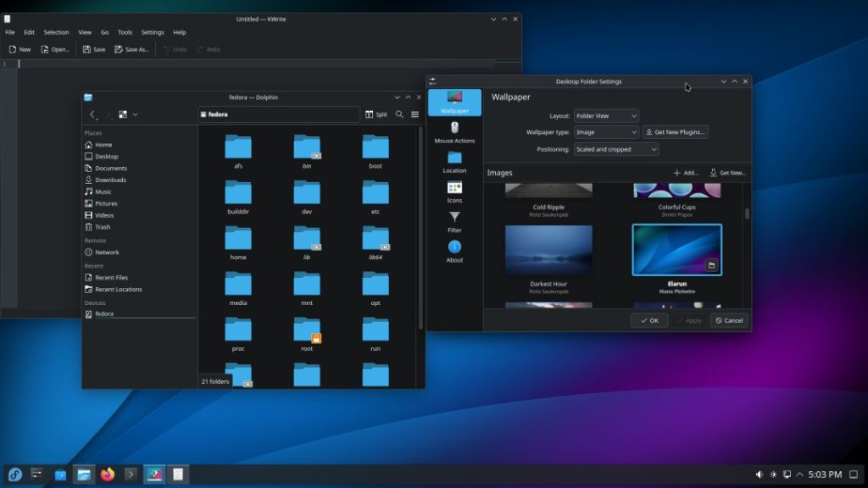Launch Firefox from the taskbar
The width and height of the screenshot is (868, 488).
coord(108,474)
